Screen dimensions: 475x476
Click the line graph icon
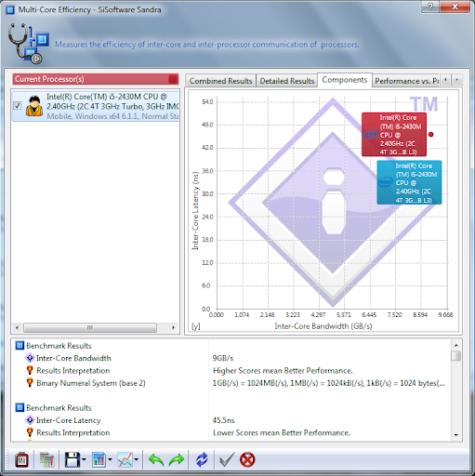(x=125, y=460)
